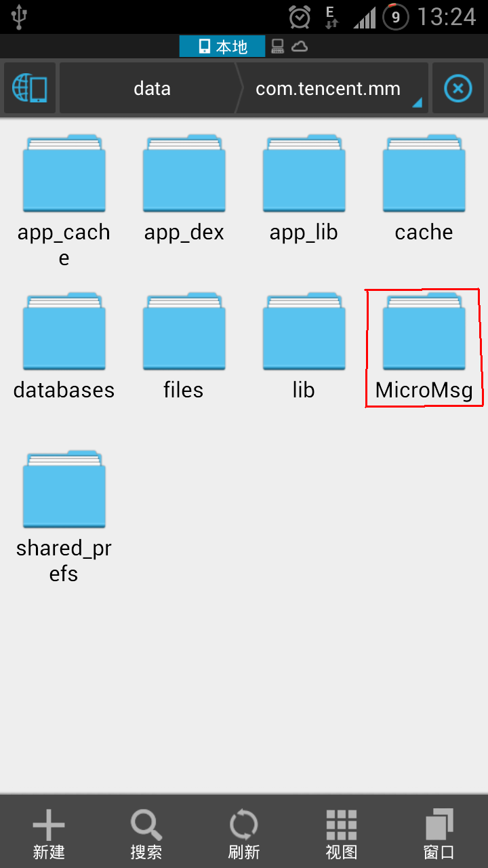This screenshot has height=868, width=488.
Task: Switch to the computer network tab icon
Action: 278,46
